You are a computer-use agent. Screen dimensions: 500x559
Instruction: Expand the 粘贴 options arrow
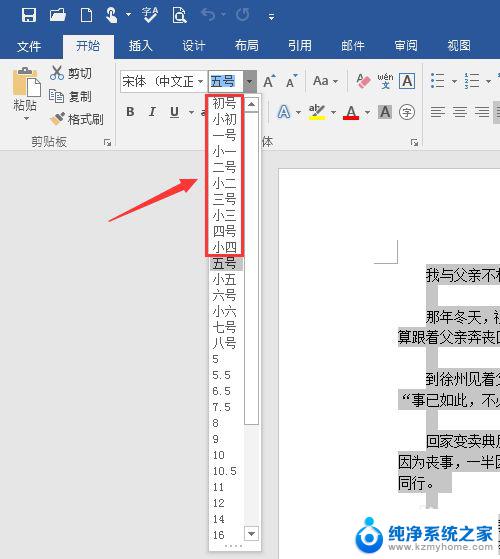26,118
